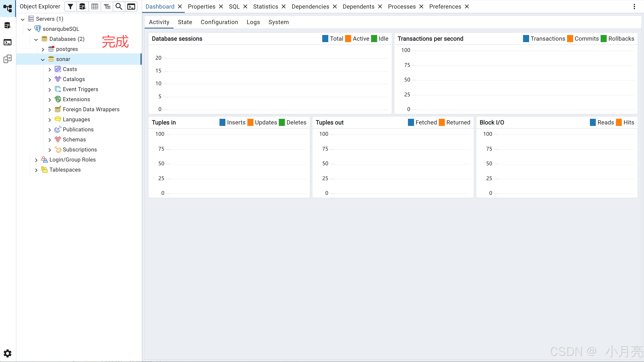This screenshot has width=644, height=362.
Task: Switch to the Statistics tab
Action: click(x=265, y=6)
